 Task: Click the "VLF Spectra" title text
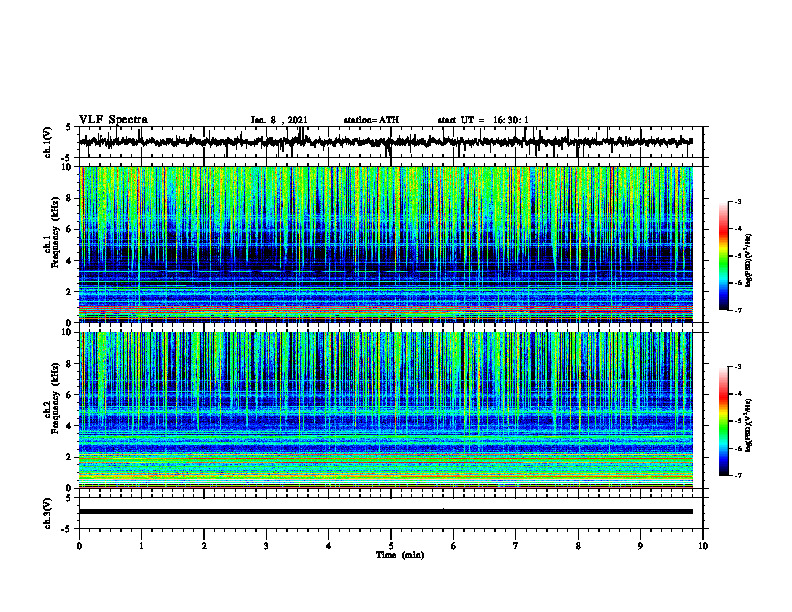tap(113, 120)
